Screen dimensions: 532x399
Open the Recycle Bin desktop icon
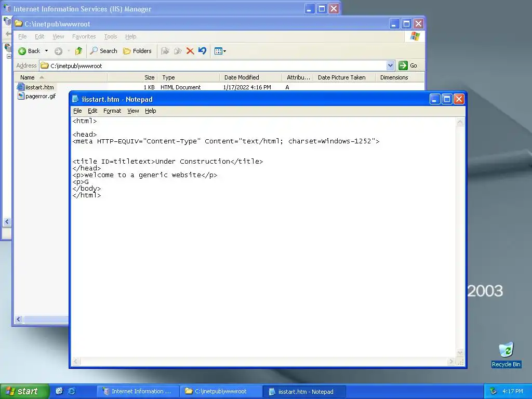506,355
